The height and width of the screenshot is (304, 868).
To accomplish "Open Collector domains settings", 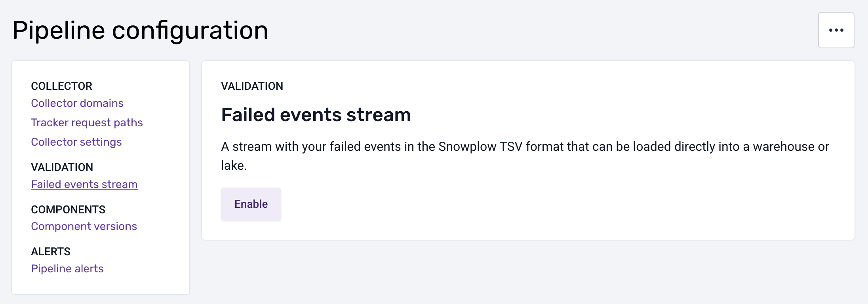I will coord(77,103).
